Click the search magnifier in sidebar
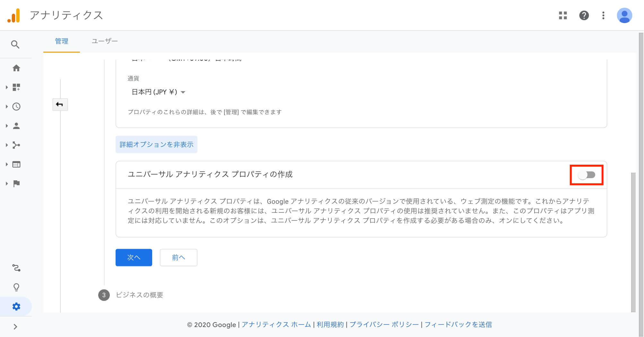Screen dimensions: 644x337 (x=15, y=44)
